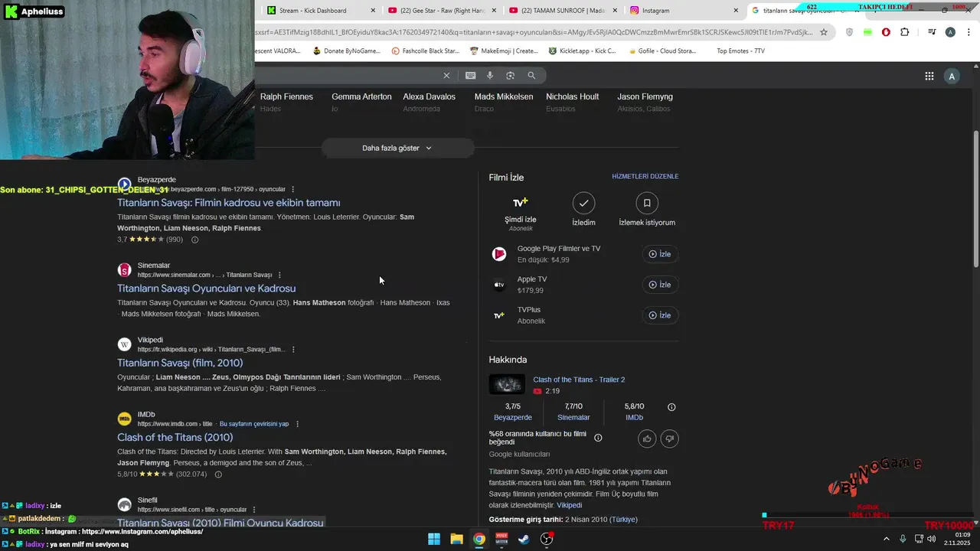The height and width of the screenshot is (551, 980).
Task: Clear the Google search box text
Action: 446,75
